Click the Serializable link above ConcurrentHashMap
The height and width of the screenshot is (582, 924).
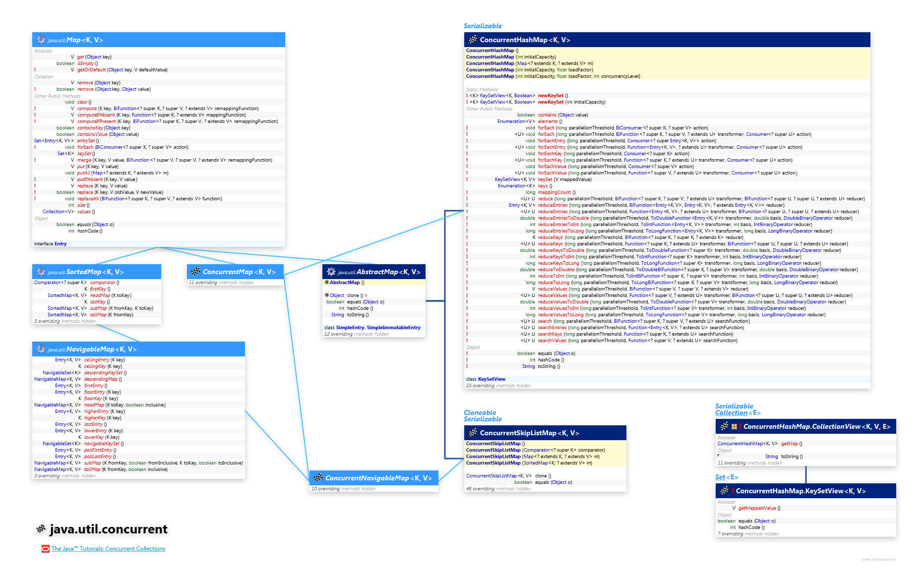pos(483,26)
